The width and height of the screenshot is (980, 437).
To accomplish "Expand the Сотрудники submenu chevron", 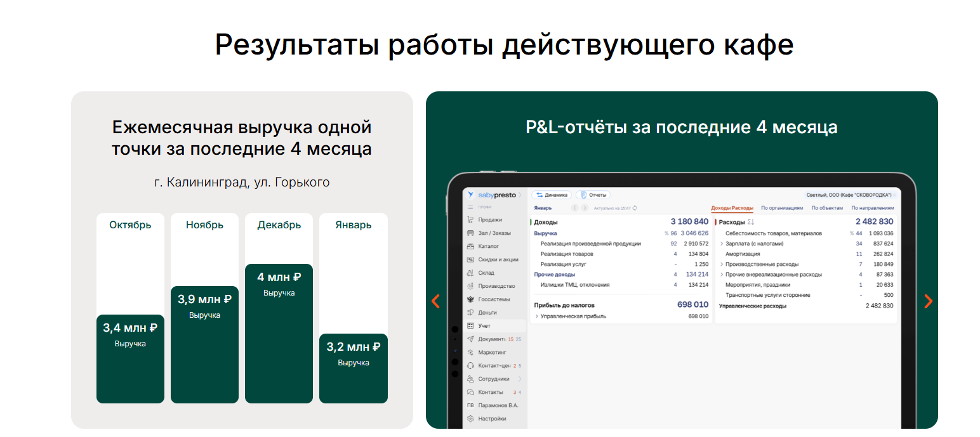I will (x=520, y=379).
